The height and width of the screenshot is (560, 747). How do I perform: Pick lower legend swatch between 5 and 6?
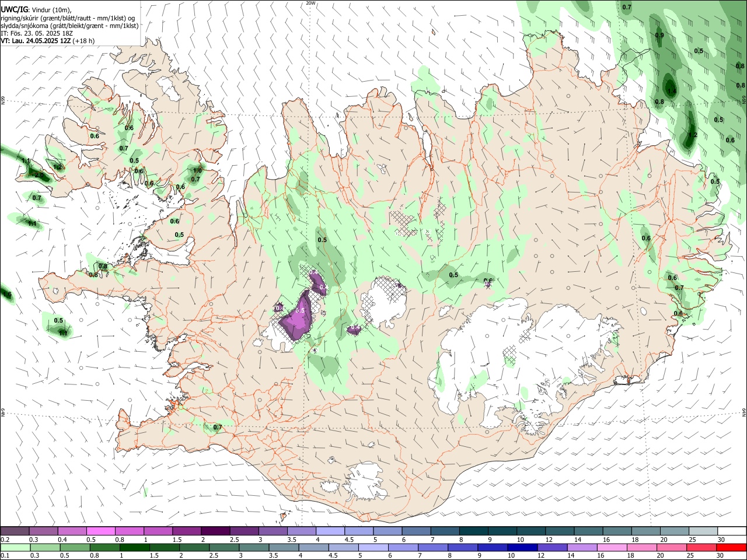(372, 547)
